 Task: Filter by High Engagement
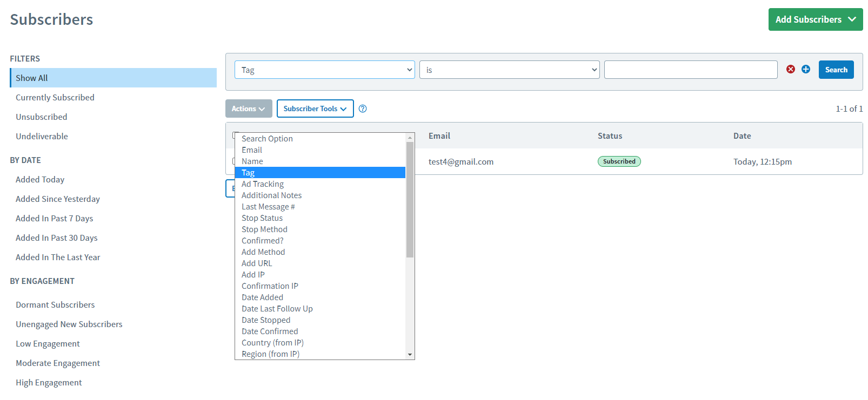(x=49, y=382)
